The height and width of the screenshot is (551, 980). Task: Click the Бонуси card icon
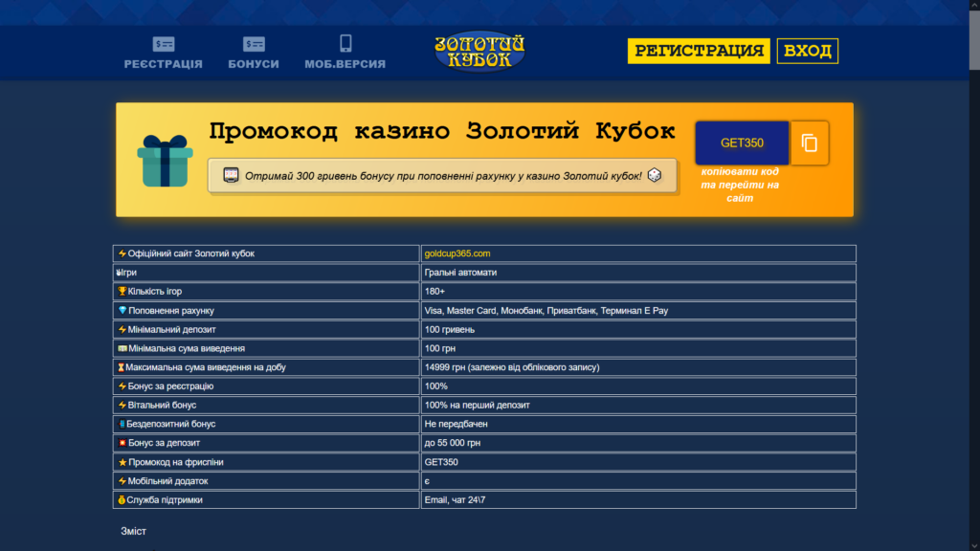pyautogui.click(x=254, y=44)
